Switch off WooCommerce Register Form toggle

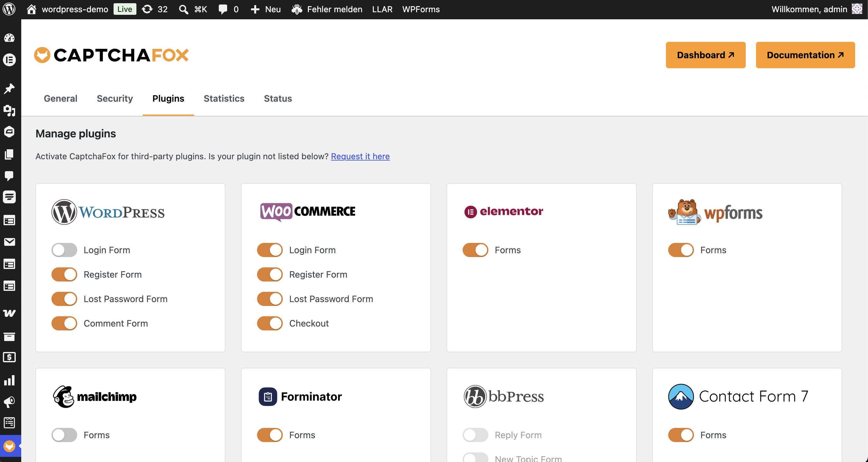(x=270, y=275)
